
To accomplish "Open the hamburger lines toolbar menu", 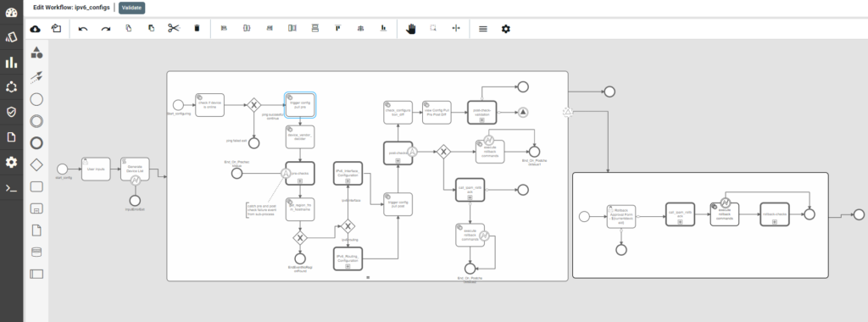I will click(482, 29).
